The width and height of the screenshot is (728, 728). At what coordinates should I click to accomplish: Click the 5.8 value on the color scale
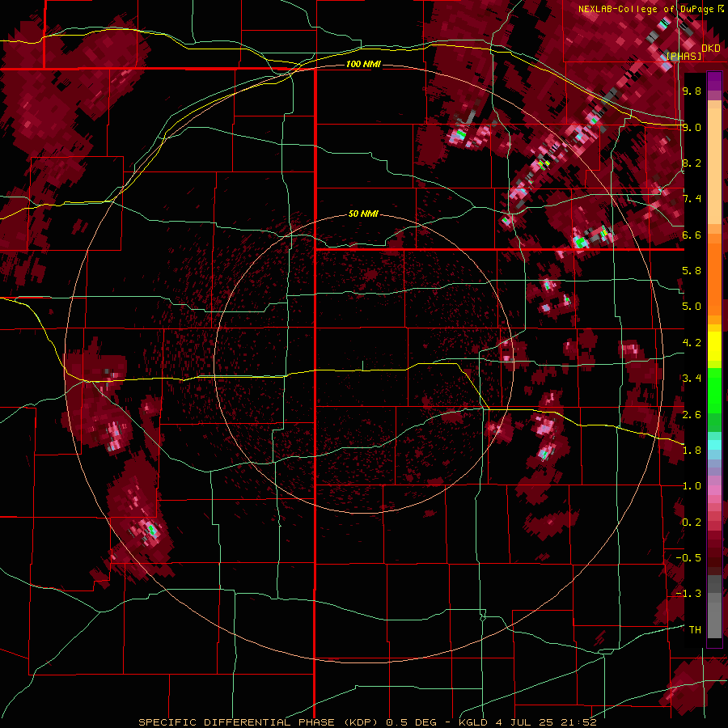point(692,271)
